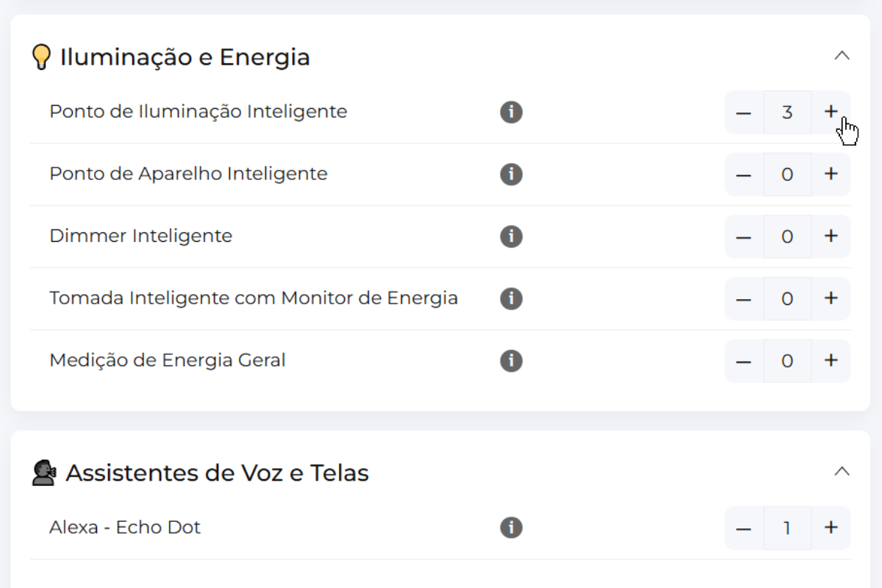
Task: Decrease Ponto de Iluminação Inteligente quantity
Action: (744, 112)
